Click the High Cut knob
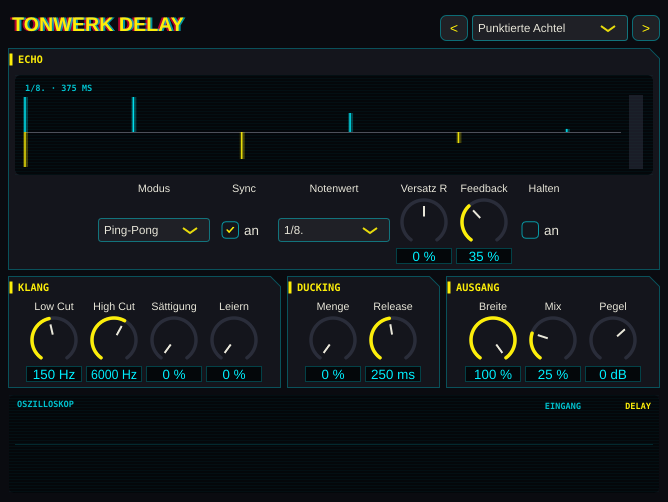Screen dimensions: 668x502 point(114,340)
